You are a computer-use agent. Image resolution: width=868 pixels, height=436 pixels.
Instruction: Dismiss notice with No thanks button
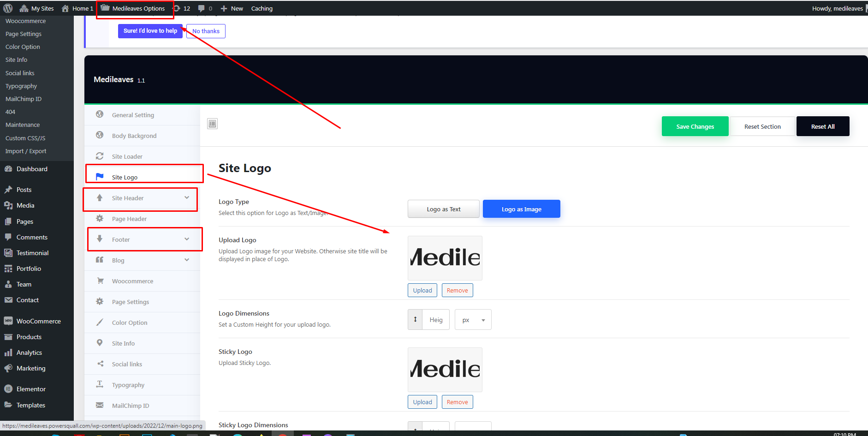(206, 31)
